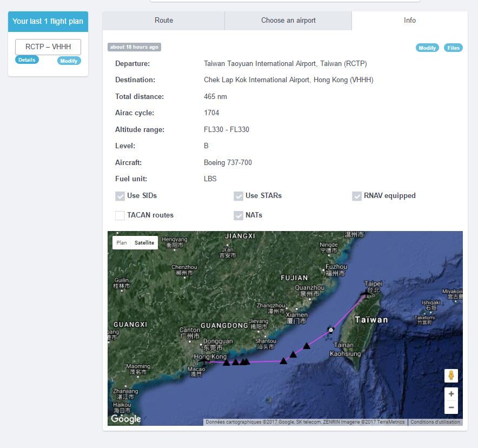Click the 'about 18 hours ago' badge
Viewport: 478px width, 448px height.
(134, 47)
